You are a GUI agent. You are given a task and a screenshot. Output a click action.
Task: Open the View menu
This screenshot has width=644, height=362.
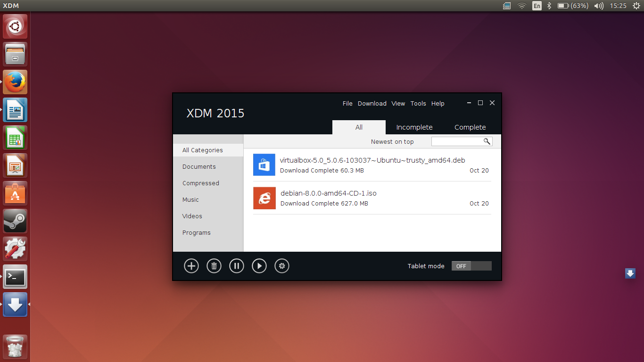tap(398, 103)
